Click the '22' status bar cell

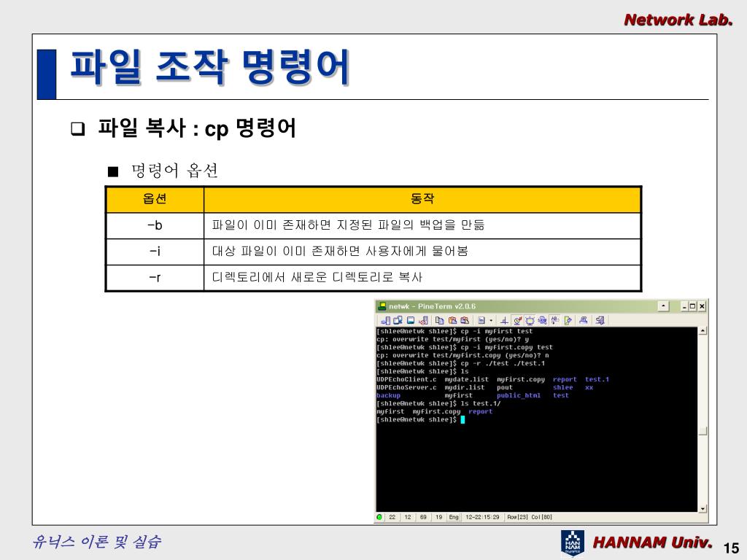coord(392,517)
